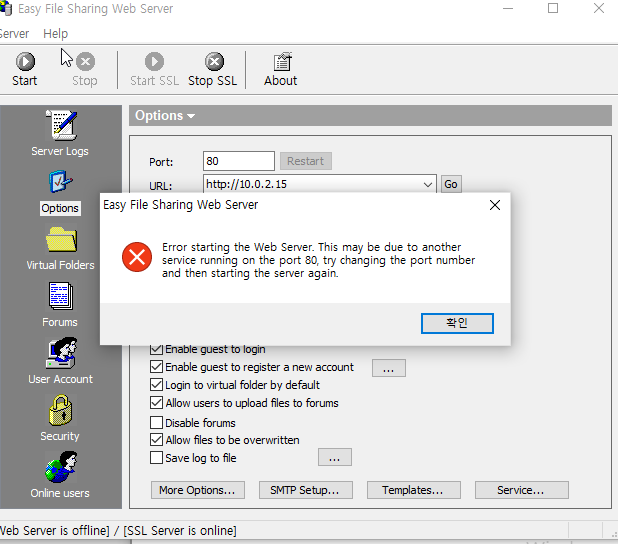Click into the Port number field
The height and width of the screenshot is (544, 618).
point(239,161)
